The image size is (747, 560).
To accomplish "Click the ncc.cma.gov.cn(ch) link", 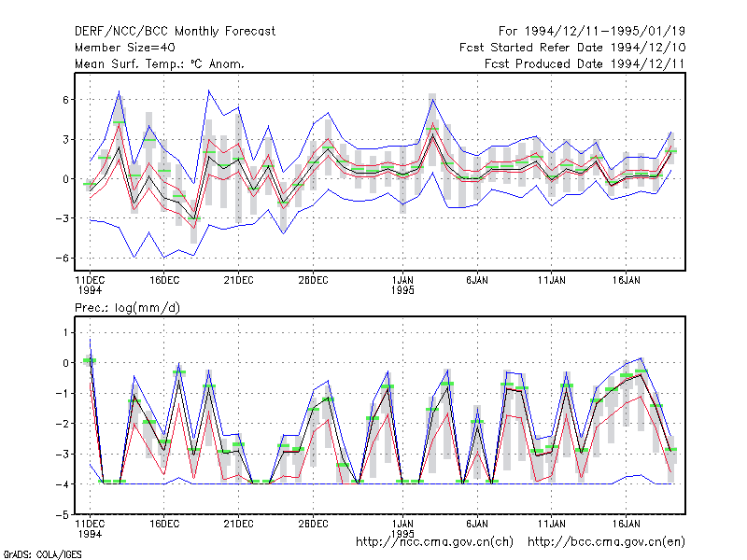I will point(434,542).
